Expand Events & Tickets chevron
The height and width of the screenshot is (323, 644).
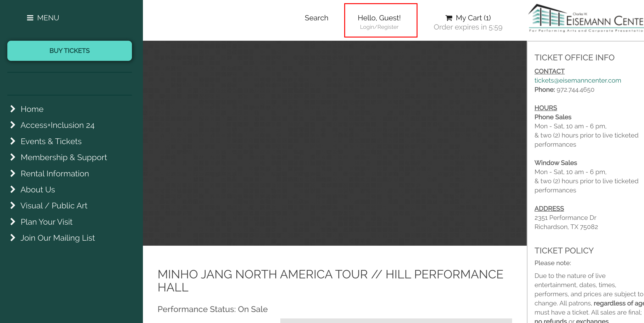tap(13, 141)
